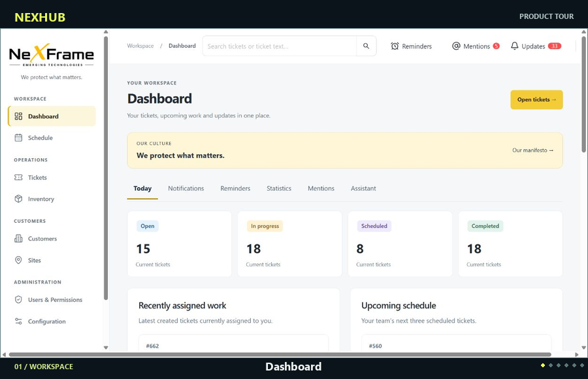
Task: Click the Open tickets status card
Action: tap(179, 244)
